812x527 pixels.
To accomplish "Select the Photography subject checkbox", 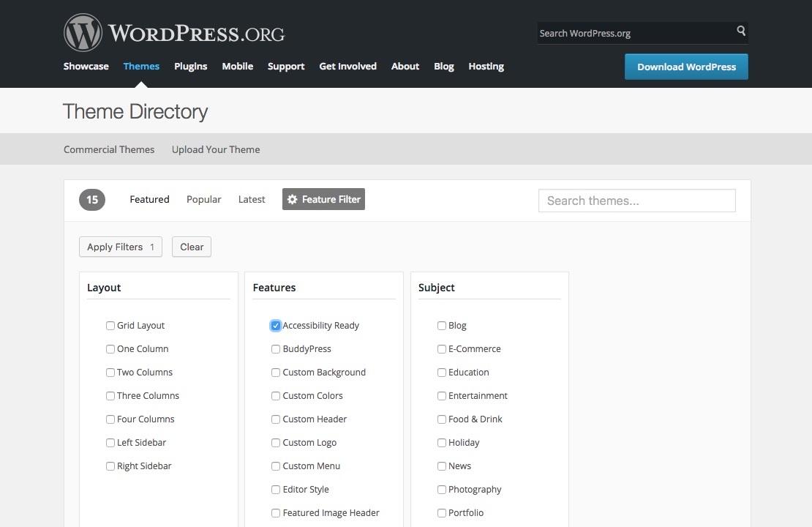I will point(442,490).
